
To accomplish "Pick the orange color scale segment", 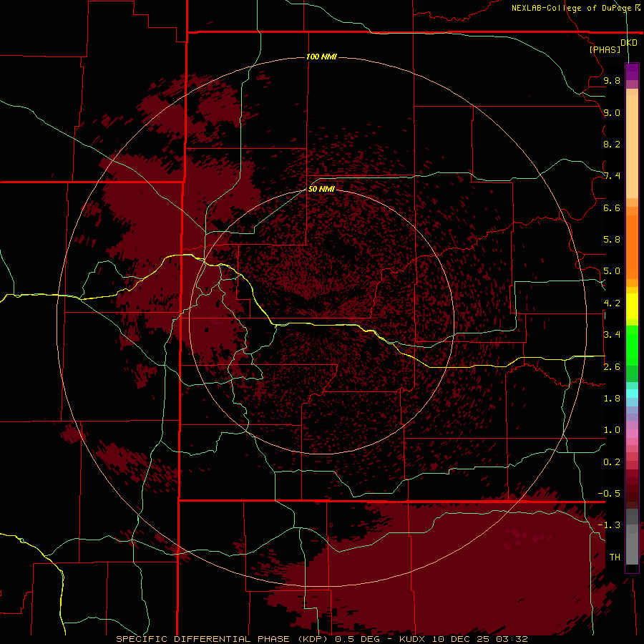I will click(x=632, y=247).
